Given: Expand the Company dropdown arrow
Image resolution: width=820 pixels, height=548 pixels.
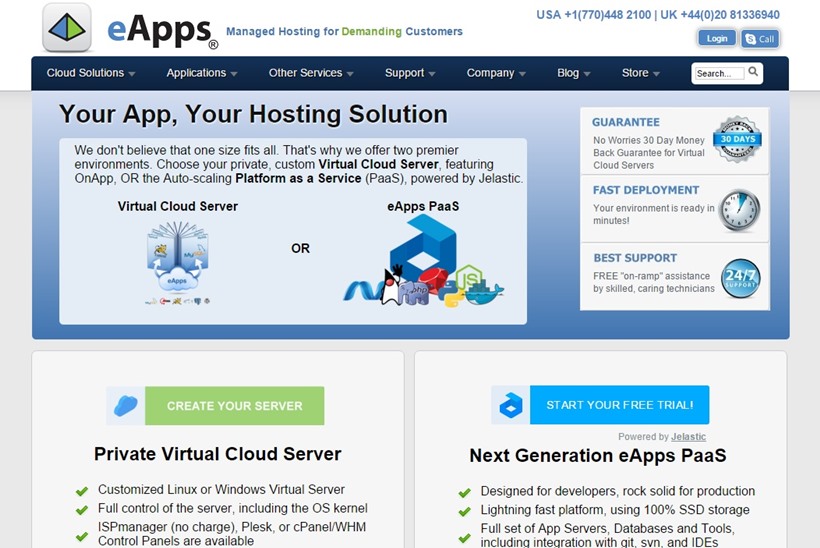Looking at the screenshot, I should pos(522,74).
